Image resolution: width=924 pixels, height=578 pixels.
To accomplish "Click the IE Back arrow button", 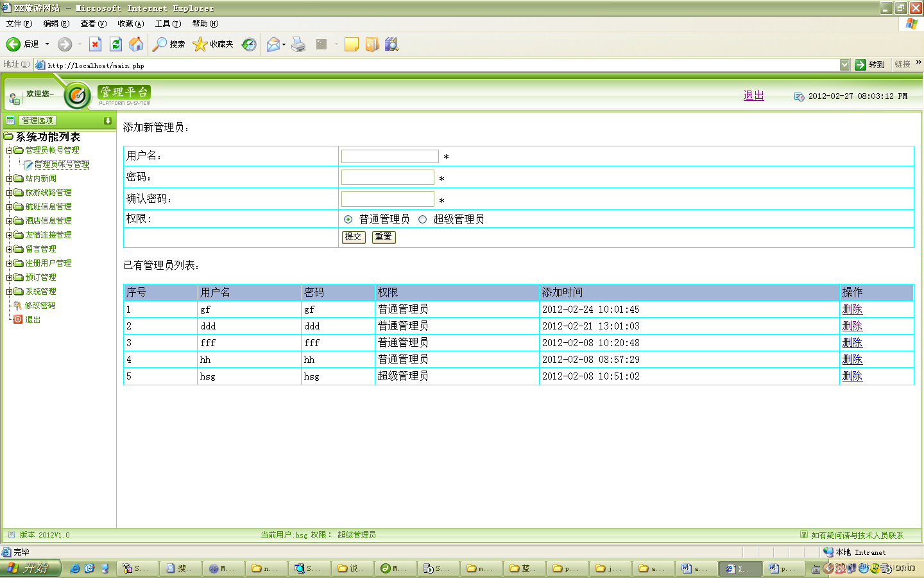I will coord(13,44).
